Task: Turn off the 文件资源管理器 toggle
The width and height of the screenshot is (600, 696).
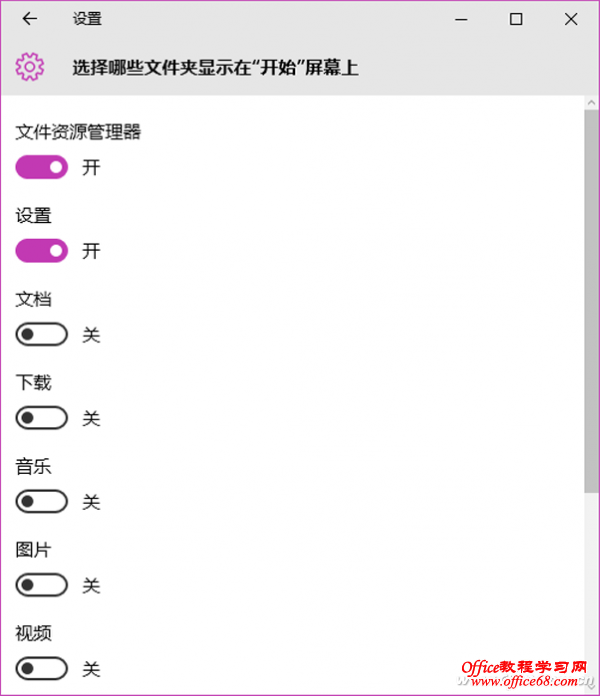Action: 42,167
